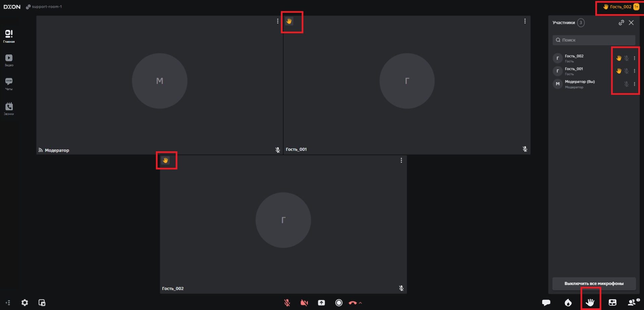Screen dimensions: 644x310
Task: Toggle raise hand in bottom toolbar
Action: click(590, 303)
